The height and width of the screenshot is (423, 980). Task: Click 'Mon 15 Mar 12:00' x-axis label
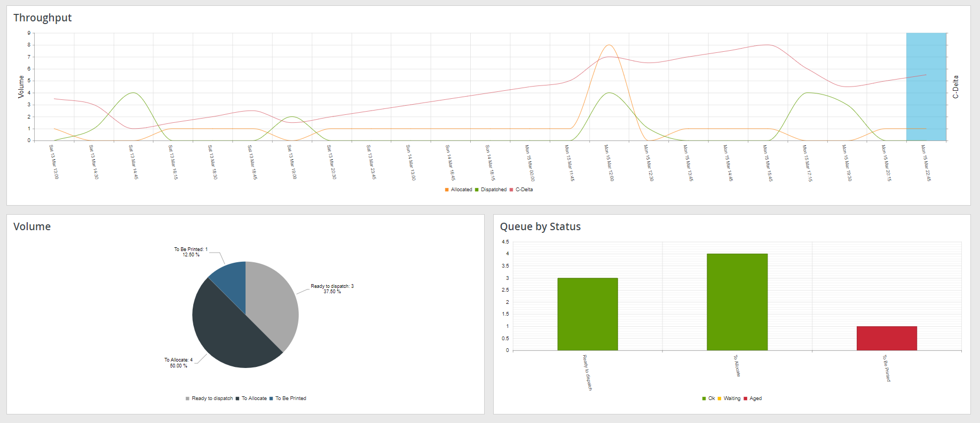(x=609, y=163)
